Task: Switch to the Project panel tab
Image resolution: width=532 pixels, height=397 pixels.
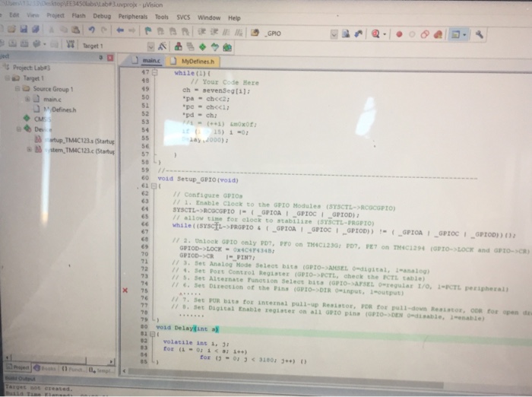Action: pos(17,367)
